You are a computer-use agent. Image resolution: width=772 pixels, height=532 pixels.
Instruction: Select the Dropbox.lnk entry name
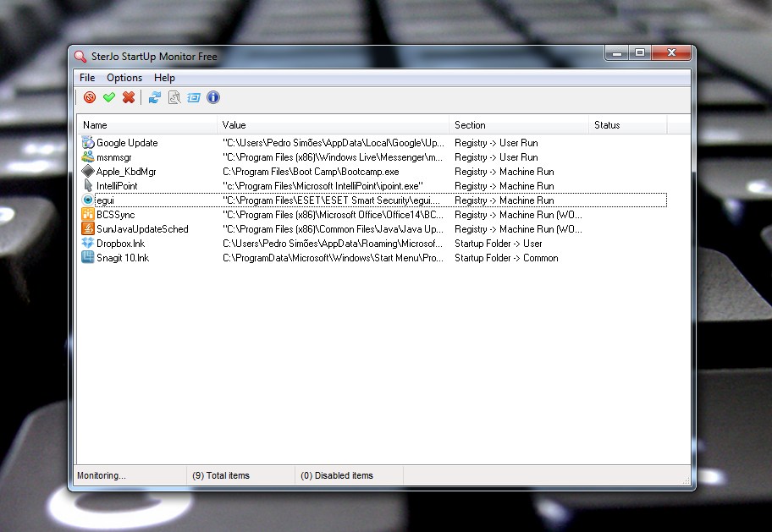(120, 243)
